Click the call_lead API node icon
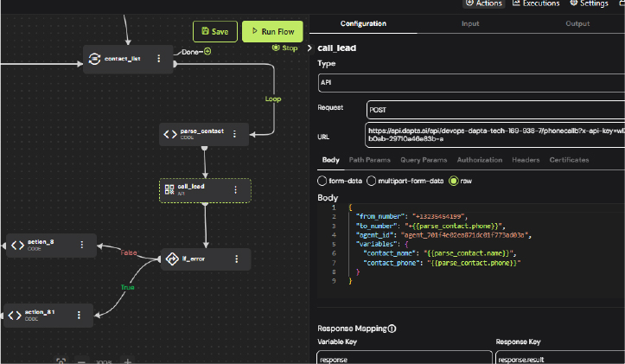Screen dimensions: 625x364 (169, 189)
